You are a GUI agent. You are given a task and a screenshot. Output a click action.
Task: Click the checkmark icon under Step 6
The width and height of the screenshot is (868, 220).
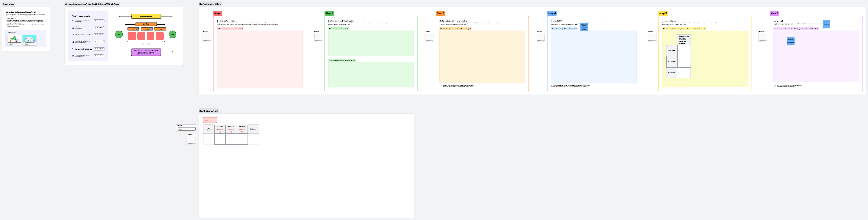pos(775,86)
